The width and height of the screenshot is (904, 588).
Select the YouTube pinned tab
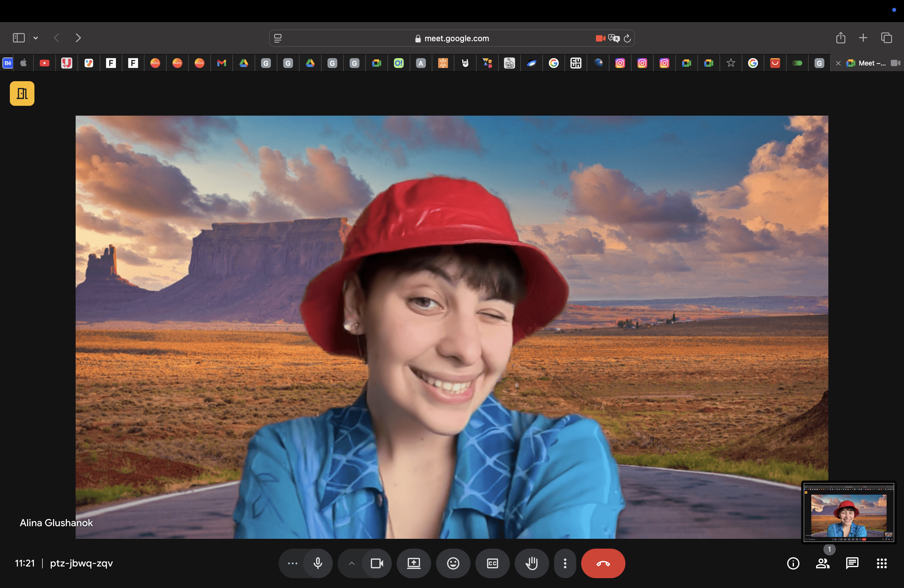click(x=45, y=63)
